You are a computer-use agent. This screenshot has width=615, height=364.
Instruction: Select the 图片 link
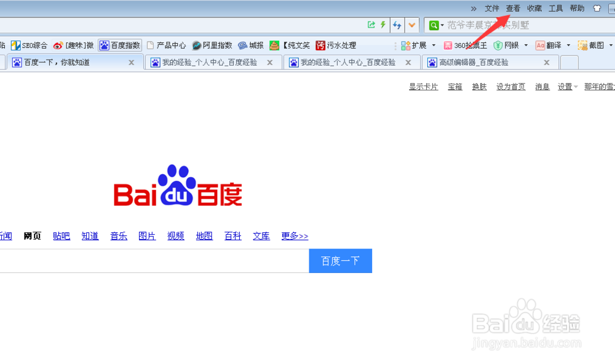click(x=147, y=236)
